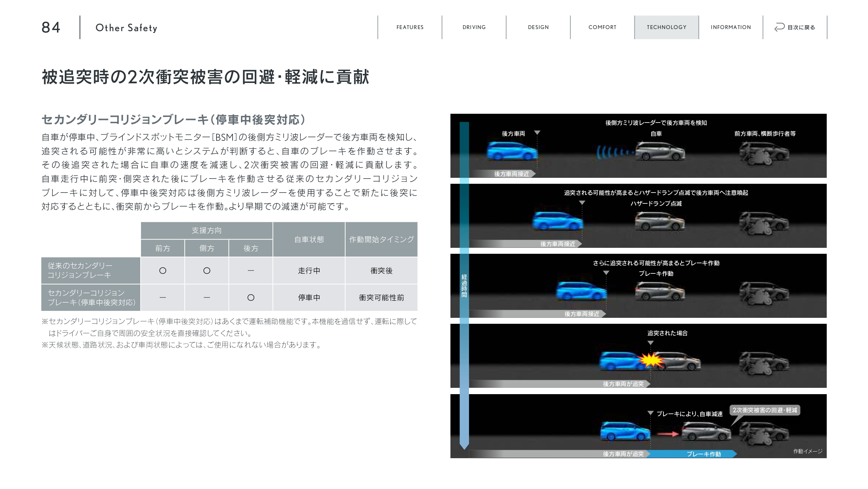Click the 2次衝突被害の回避・軽減 callout bubble
The width and height of the screenshot is (868, 489).
764,410
